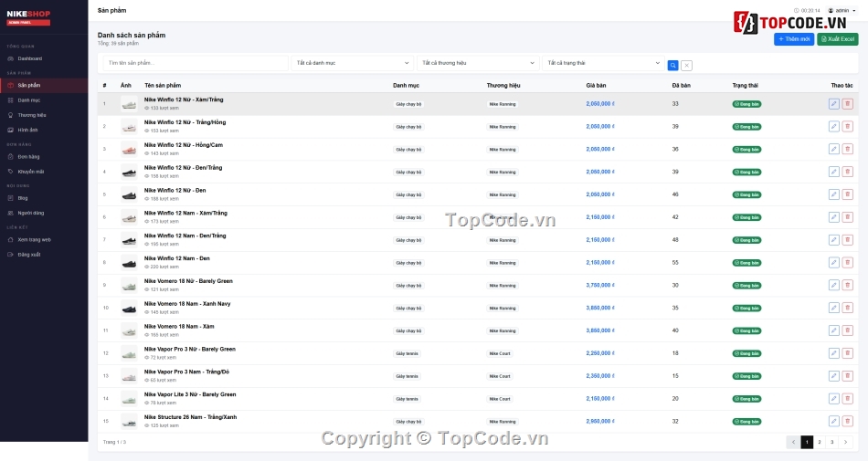
Task: Open Đơn hàng in sidebar
Action: coord(44,156)
